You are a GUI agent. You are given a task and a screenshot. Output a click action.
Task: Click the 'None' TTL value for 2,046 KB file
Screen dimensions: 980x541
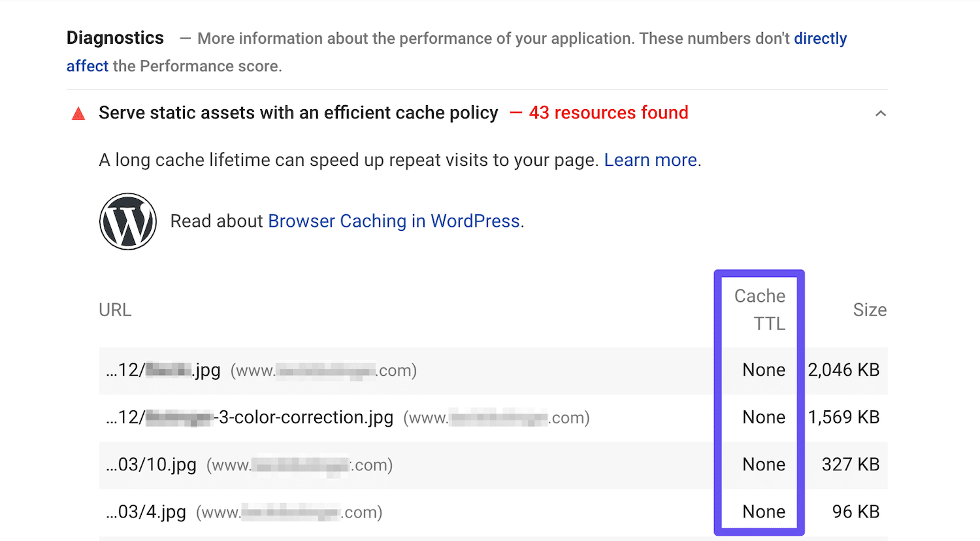tap(763, 370)
